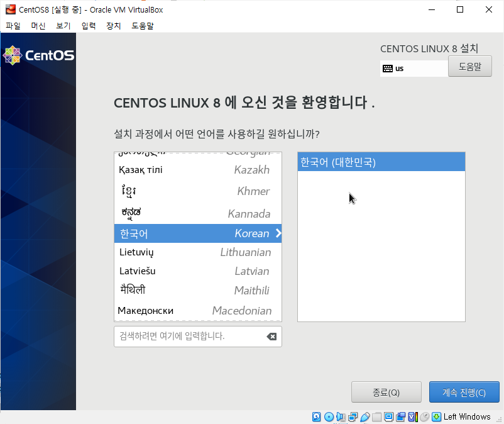
Task: Open the 도움말 menu in the menu bar
Action: (143, 26)
